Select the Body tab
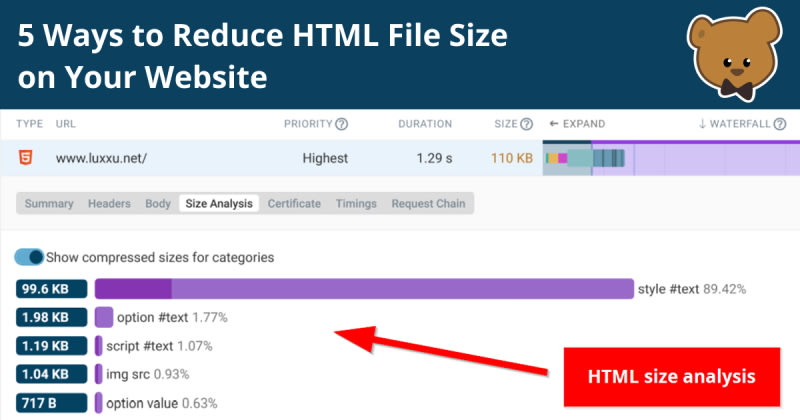This screenshot has height=420, width=800. (x=158, y=204)
